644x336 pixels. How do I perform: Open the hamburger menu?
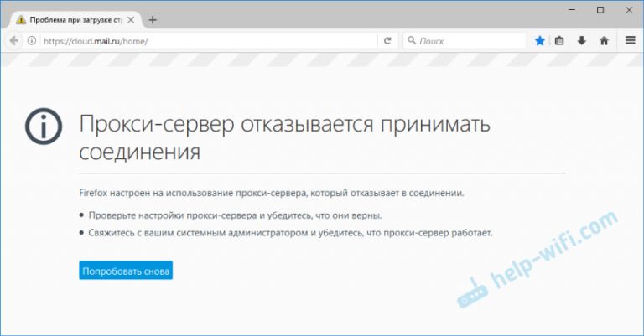click(x=631, y=40)
